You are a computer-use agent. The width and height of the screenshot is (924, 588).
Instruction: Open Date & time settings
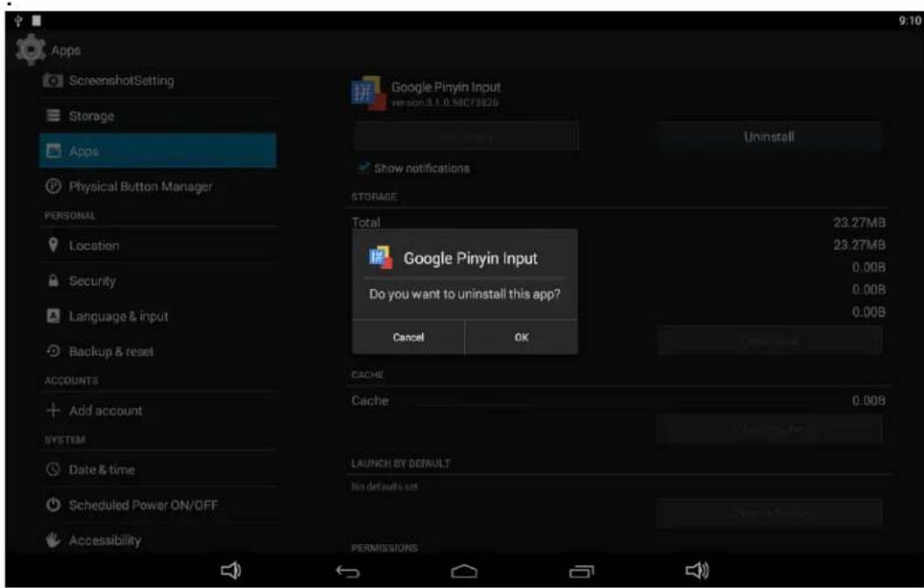(x=158, y=470)
